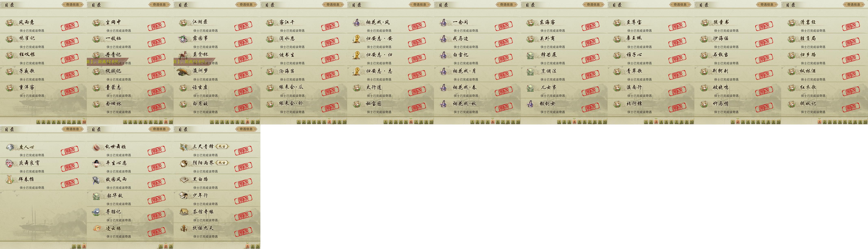Click 奇遇信息 button above 乱世舞姬 list
Screen dimensions: 868x249
[159, 129]
